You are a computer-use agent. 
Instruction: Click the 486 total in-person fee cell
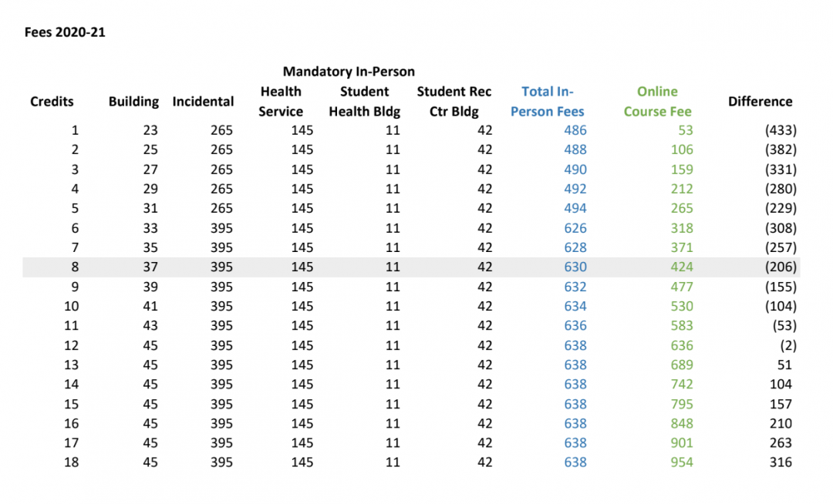click(x=575, y=131)
